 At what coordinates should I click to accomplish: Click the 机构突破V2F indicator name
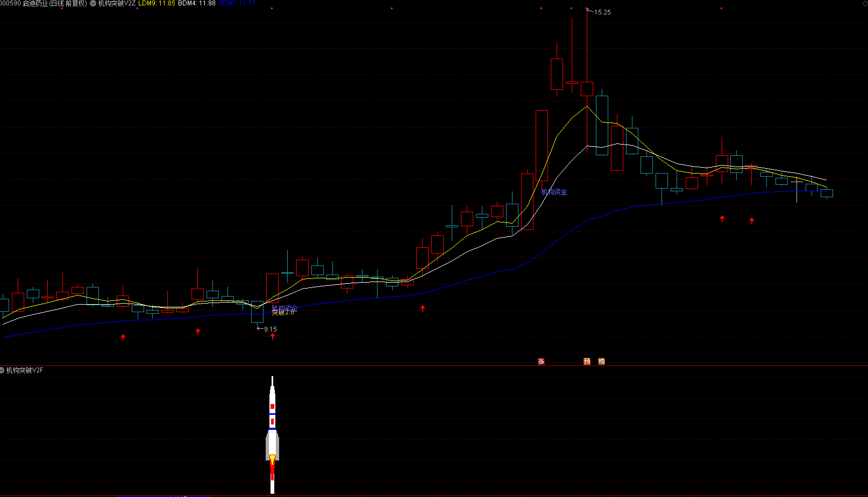(25, 370)
